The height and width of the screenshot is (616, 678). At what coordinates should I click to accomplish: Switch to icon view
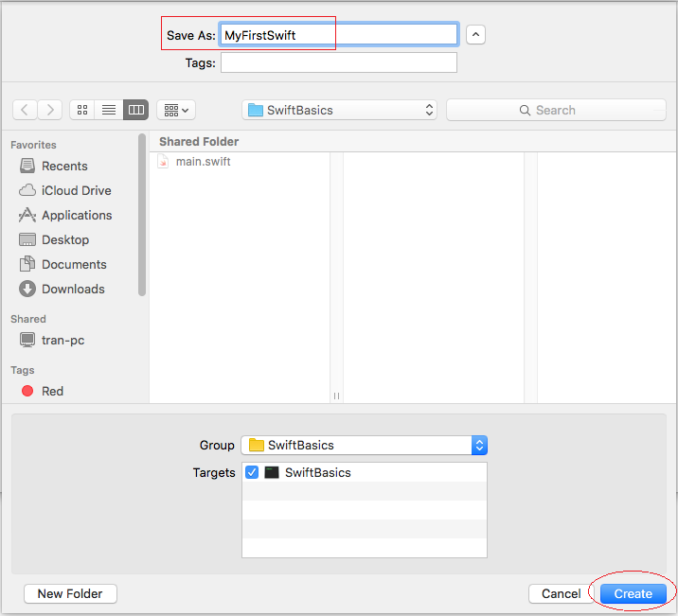[x=82, y=110]
